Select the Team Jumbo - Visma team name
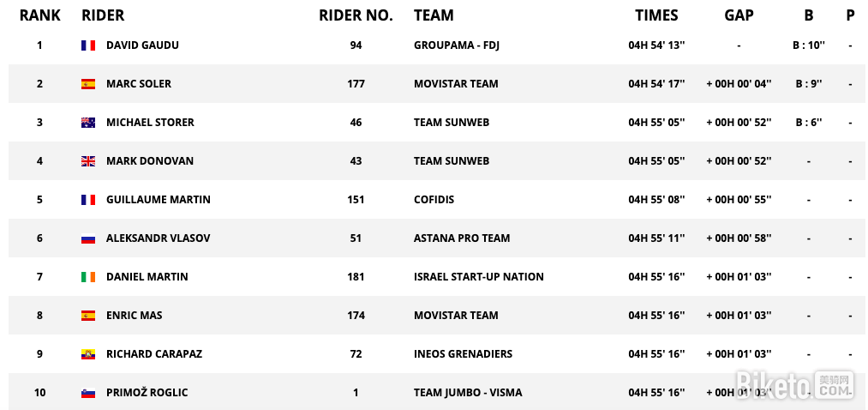 (x=467, y=393)
